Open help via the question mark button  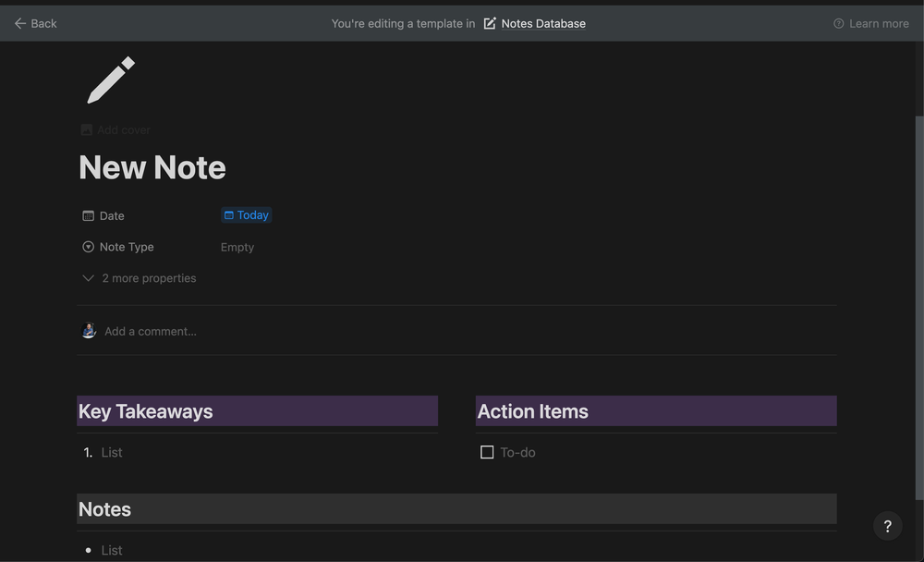pyautogui.click(x=888, y=525)
